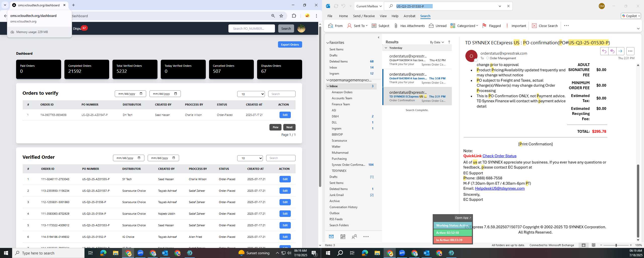Screen dimensions: 644x258
Task: Click the HelpdeskUS@tdsynnex.com email link
Action: [x=500, y=188]
